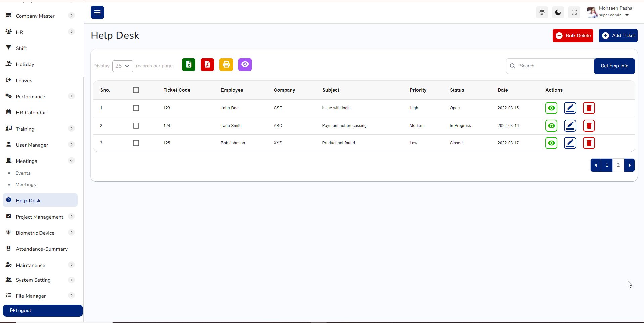Export table to PDF with red icon

(207, 64)
